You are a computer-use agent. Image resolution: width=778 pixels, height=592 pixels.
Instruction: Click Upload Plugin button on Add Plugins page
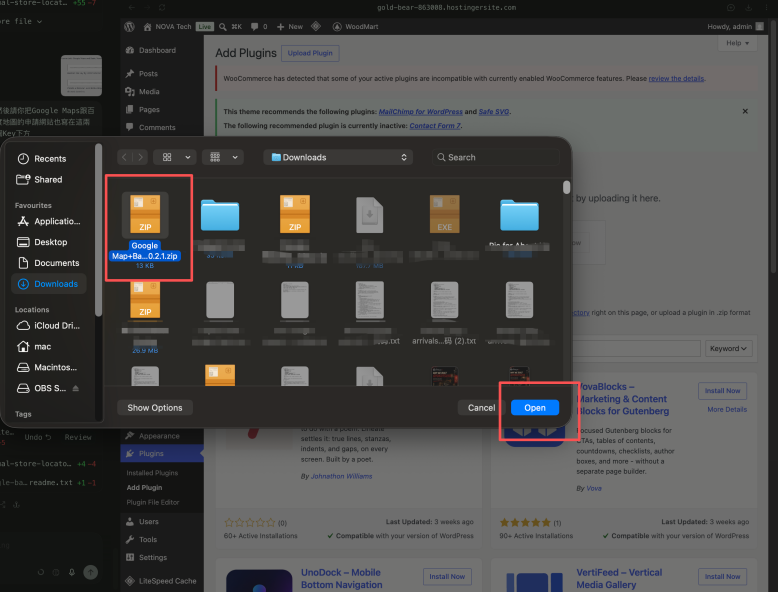point(310,53)
